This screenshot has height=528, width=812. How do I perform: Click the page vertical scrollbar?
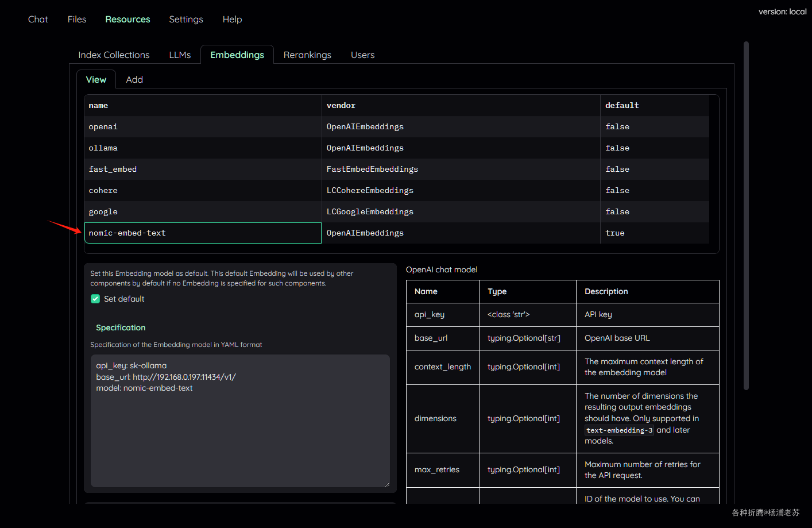pyautogui.click(x=746, y=215)
